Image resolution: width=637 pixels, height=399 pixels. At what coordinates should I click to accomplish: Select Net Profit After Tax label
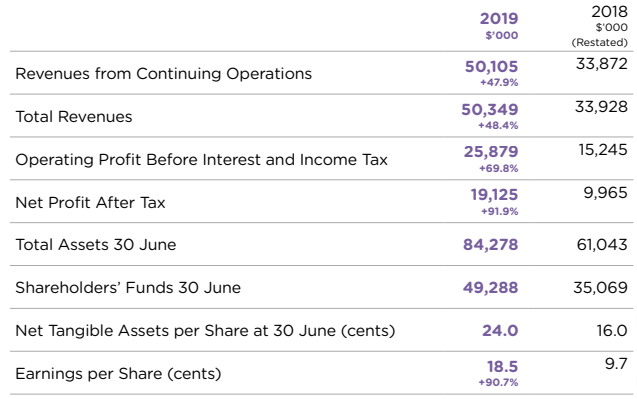pyautogui.click(x=90, y=202)
